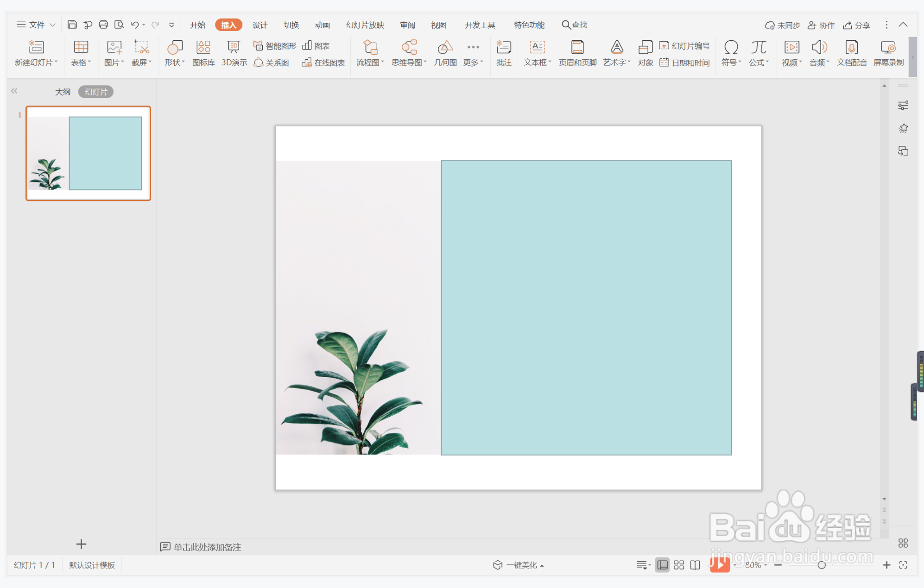Switch to 动画 animation tab
The width and height of the screenshot is (924, 588).
322,25
